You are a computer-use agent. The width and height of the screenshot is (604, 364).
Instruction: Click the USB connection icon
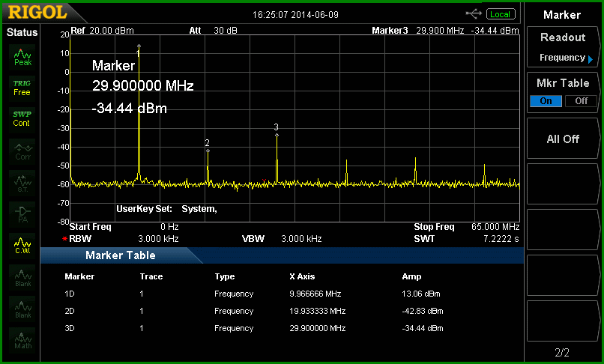474,14
